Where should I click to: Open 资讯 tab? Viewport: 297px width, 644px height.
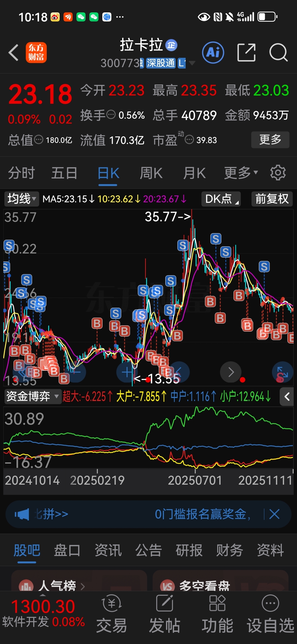click(x=108, y=551)
